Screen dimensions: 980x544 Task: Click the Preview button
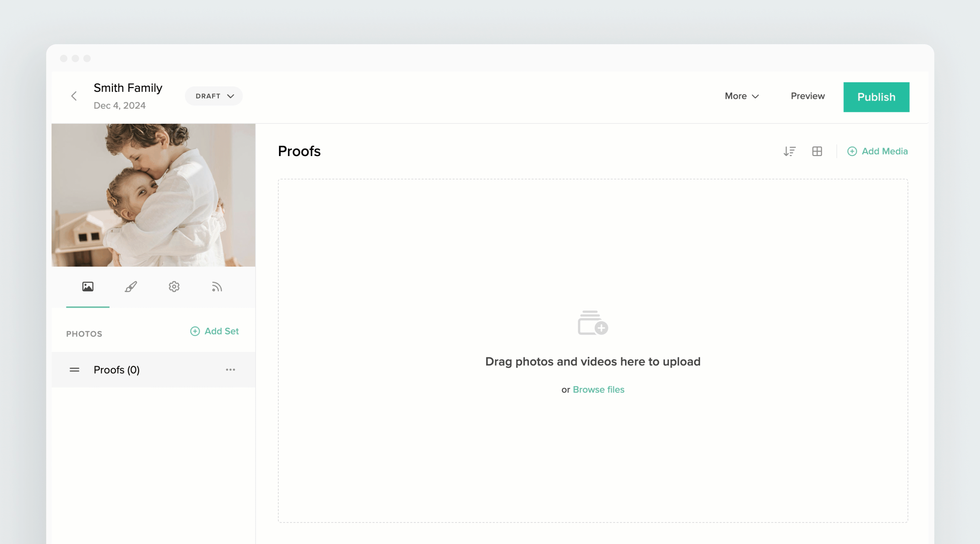(808, 96)
